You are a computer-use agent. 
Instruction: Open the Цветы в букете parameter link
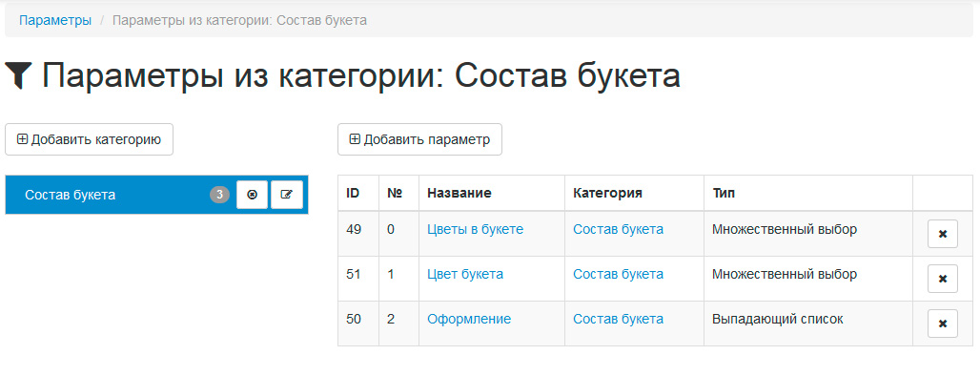point(475,230)
